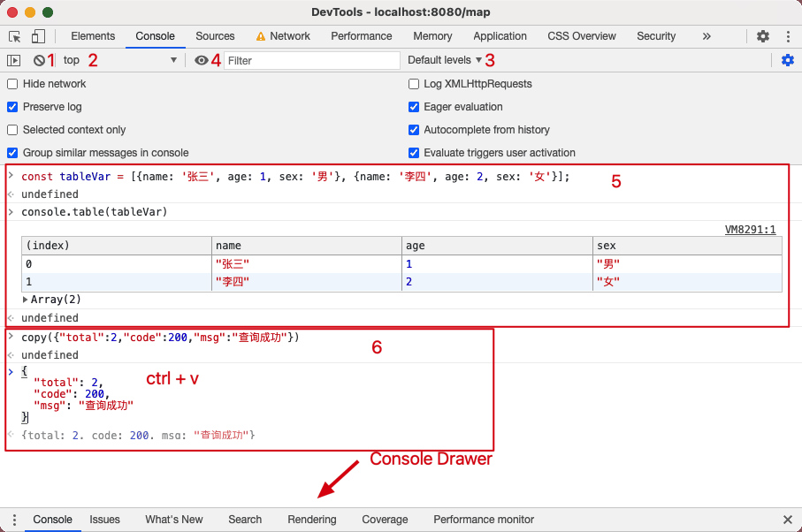This screenshot has height=532, width=802.
Task: Sort table by name column header
Action: pyautogui.click(x=307, y=246)
